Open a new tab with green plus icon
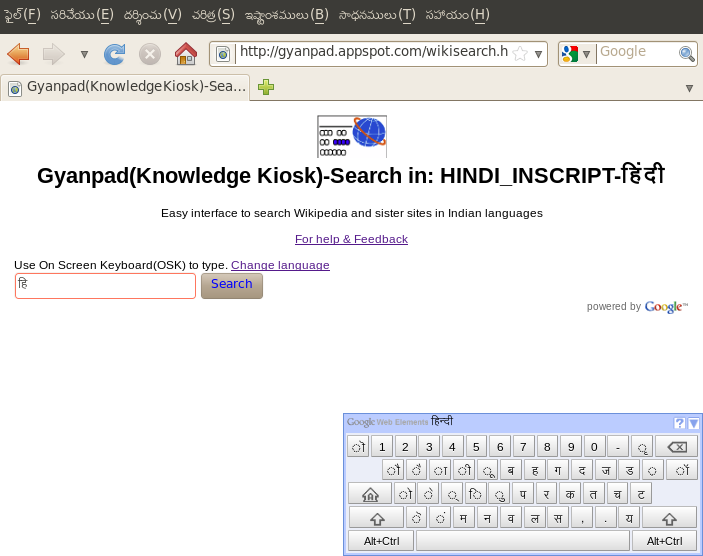The height and width of the screenshot is (556, 703). [x=266, y=87]
